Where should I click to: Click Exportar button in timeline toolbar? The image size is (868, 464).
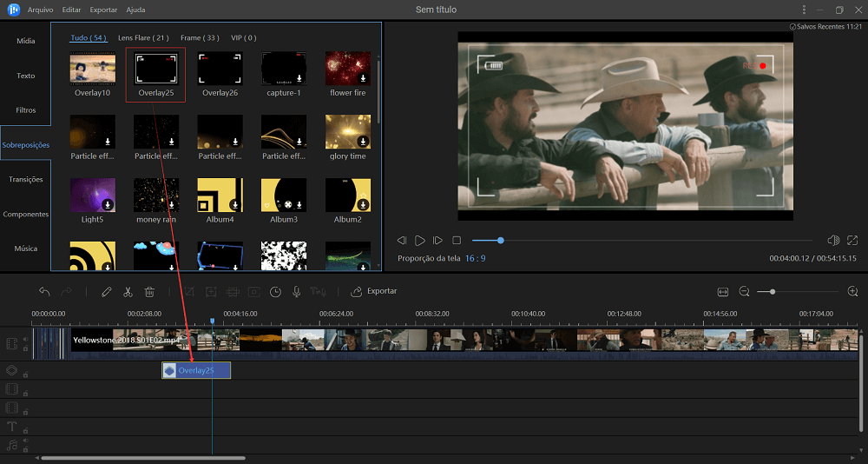point(374,291)
